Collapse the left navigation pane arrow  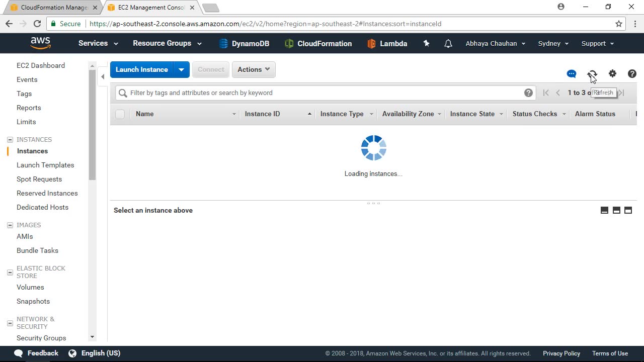[x=103, y=76]
